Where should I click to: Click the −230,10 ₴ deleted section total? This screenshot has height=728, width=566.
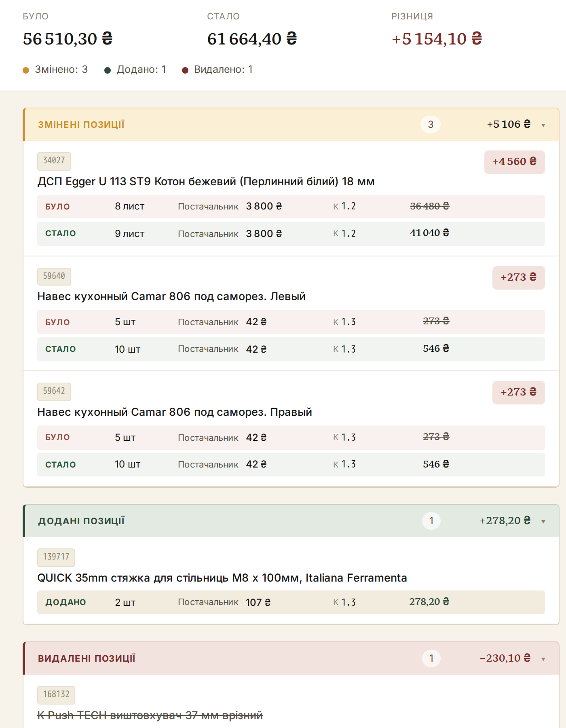[505, 658]
